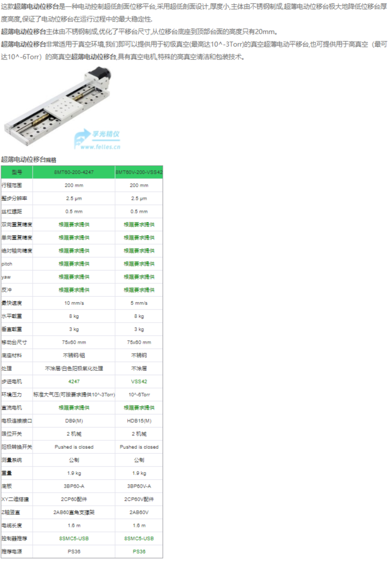The image size is (392, 561).
Task: Select the 2CP60配件 cell
Action: click(x=74, y=499)
